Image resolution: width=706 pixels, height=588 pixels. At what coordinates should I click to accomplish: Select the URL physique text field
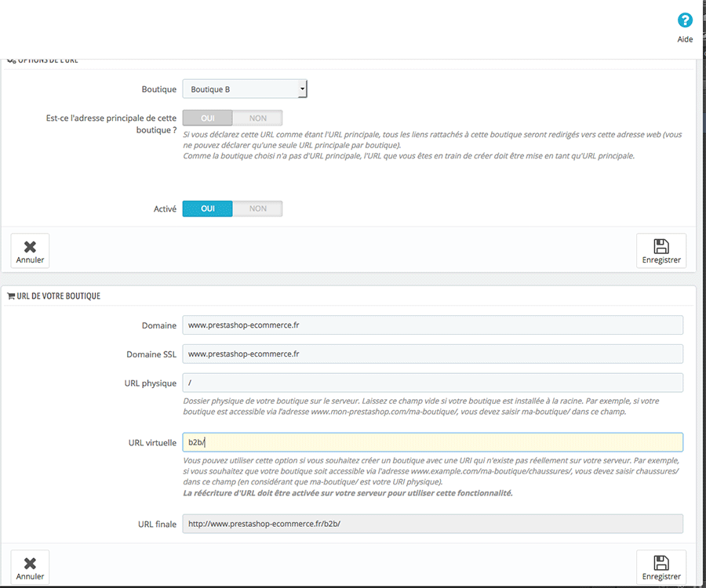[432, 383]
